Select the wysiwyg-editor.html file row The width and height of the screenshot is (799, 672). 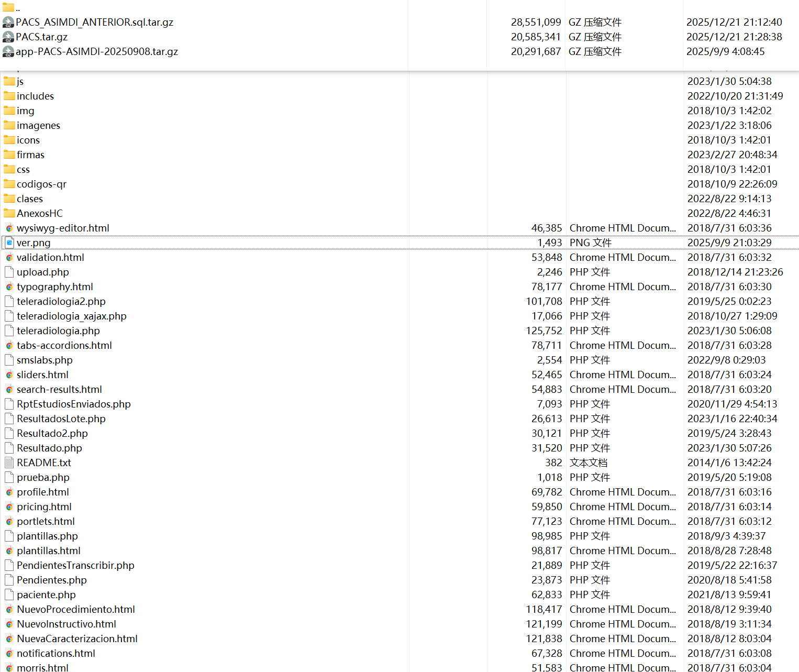tap(63, 228)
